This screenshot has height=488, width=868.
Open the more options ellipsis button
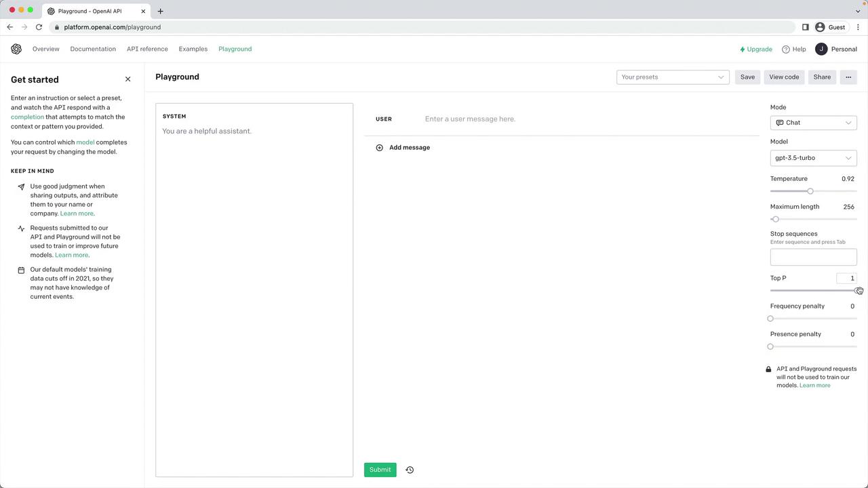[x=848, y=77]
